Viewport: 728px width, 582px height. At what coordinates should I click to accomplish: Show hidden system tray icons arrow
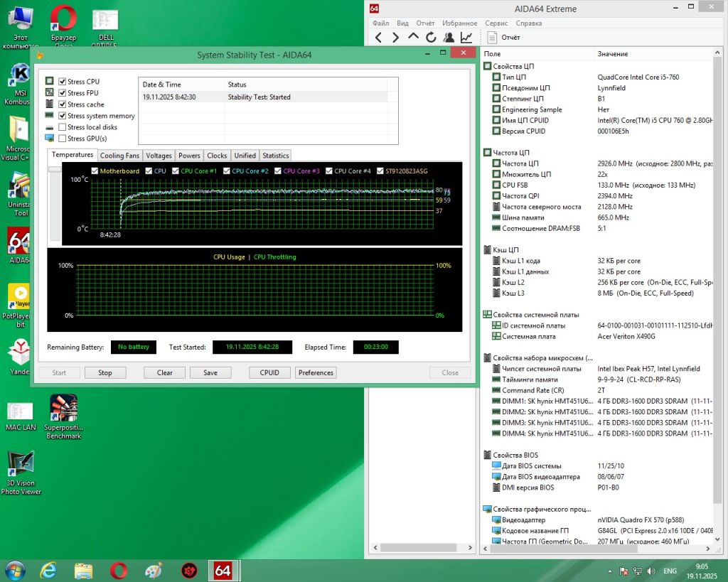click(609, 571)
